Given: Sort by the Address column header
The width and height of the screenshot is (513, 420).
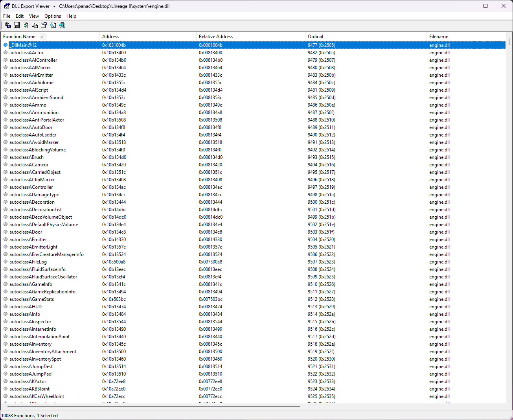Looking at the screenshot, I should (x=148, y=37).
